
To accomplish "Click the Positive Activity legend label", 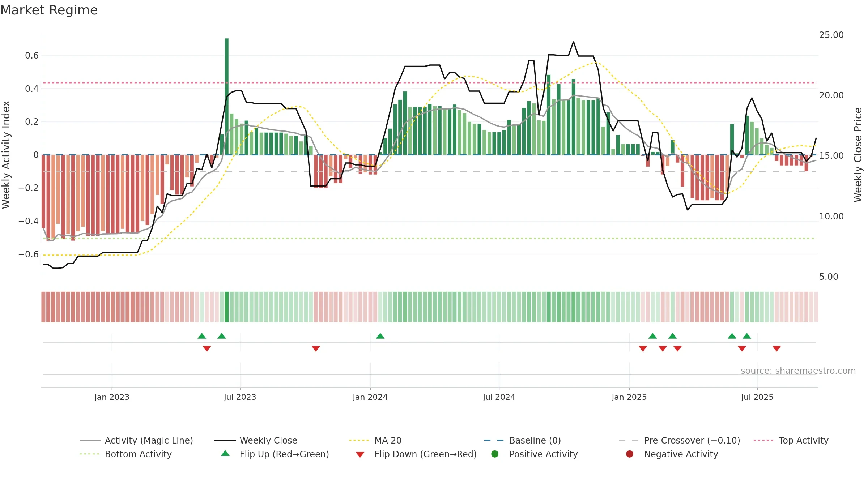I will pyautogui.click(x=543, y=454).
